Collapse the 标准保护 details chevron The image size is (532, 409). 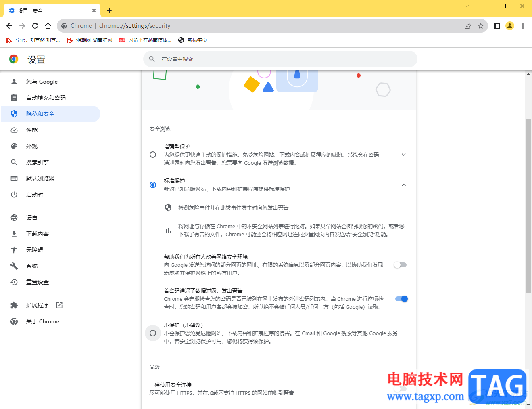404,185
